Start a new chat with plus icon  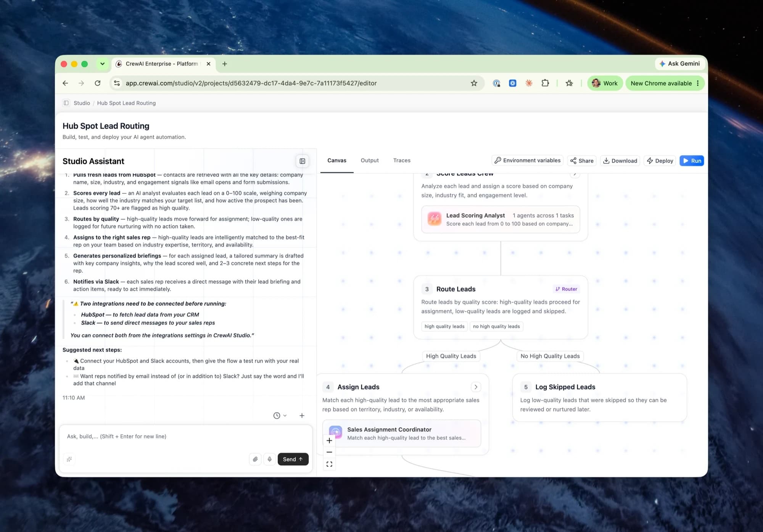coord(302,416)
